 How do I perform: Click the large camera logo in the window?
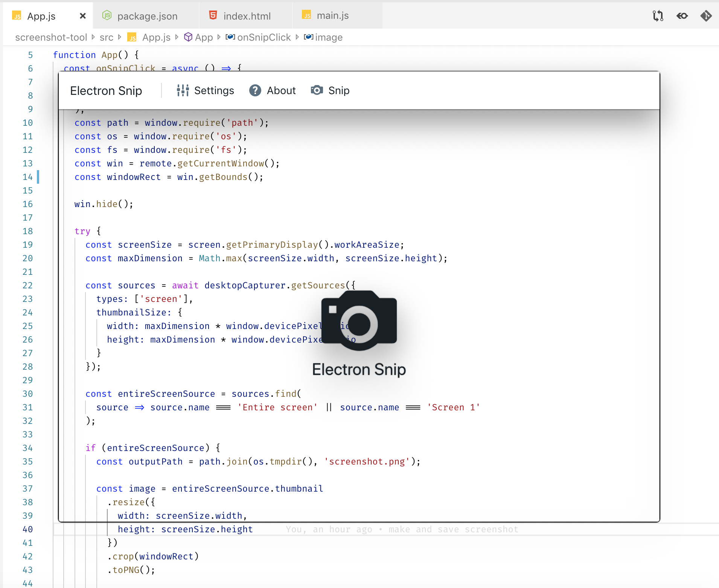[359, 320]
